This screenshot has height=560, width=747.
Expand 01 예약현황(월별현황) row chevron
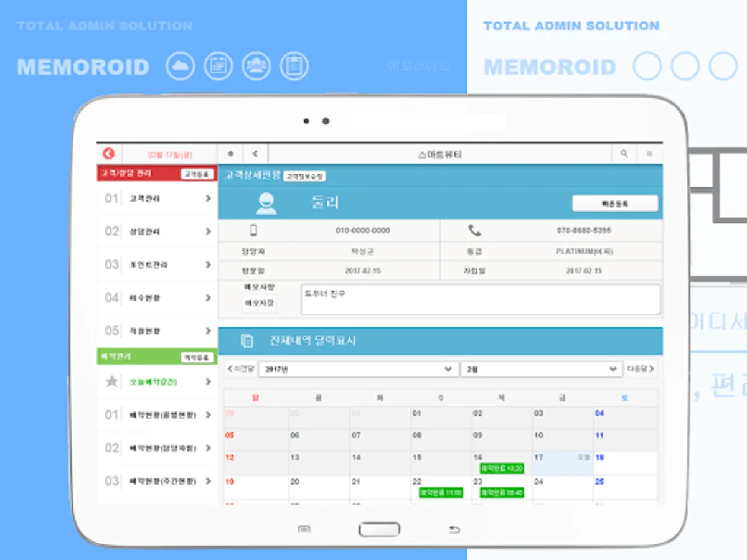pyautogui.click(x=209, y=414)
